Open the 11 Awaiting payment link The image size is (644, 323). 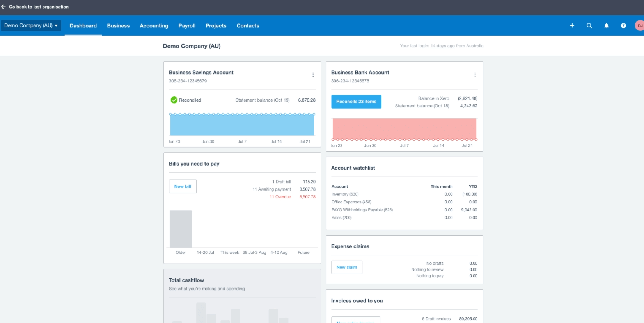pyautogui.click(x=271, y=189)
